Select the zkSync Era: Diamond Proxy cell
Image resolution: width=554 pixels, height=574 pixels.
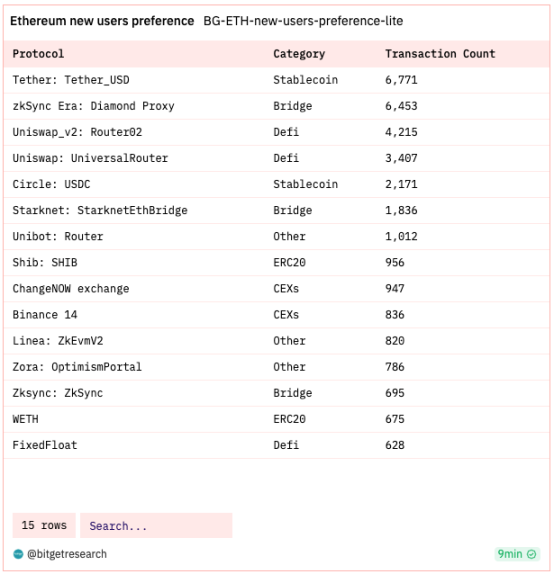[93, 106]
